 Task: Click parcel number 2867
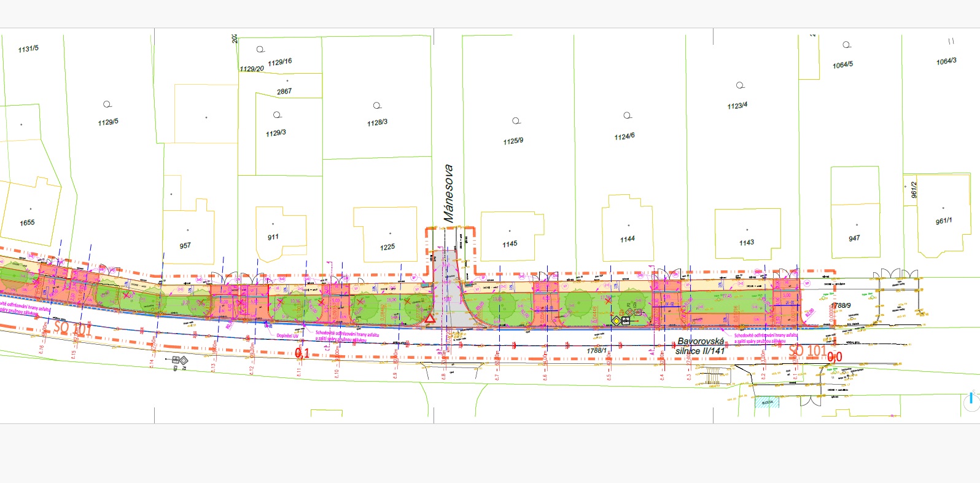point(284,92)
